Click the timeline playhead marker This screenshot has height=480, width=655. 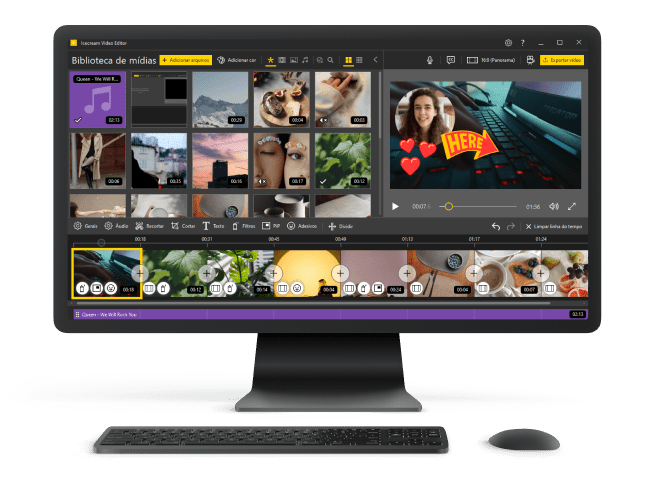point(101,242)
